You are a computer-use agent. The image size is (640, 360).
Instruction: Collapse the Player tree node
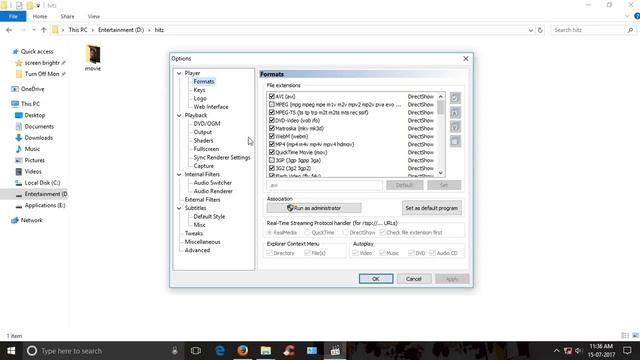point(179,73)
